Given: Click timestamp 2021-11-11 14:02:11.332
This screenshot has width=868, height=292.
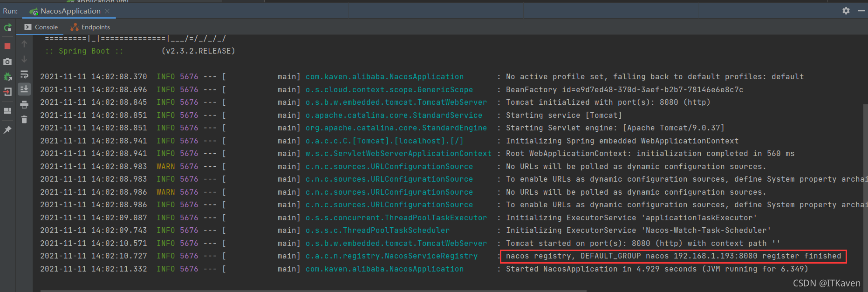Looking at the screenshot, I should 93,269.
